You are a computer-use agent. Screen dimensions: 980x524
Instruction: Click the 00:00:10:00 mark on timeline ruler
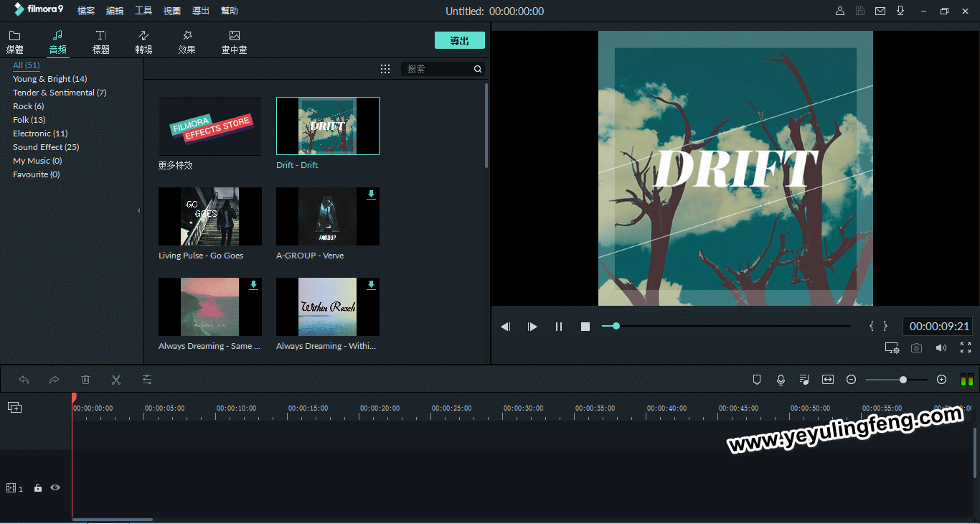(236, 408)
